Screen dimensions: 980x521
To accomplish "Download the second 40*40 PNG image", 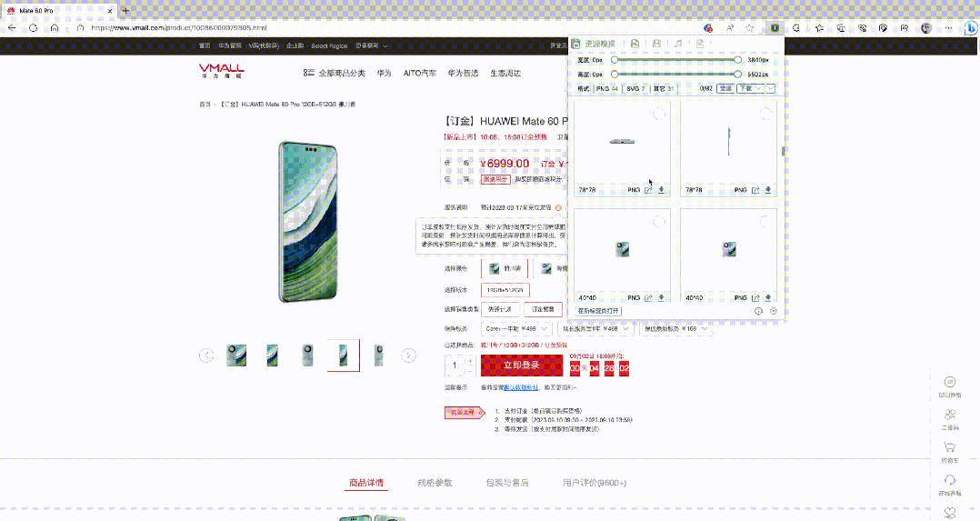I will (768, 297).
